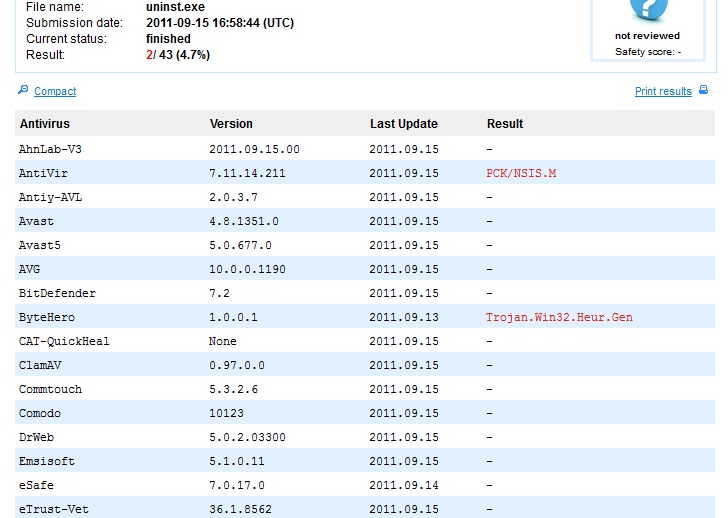Image resolution: width=728 pixels, height=518 pixels.
Task: Click the Commtouch antivirus name
Action: point(50,389)
